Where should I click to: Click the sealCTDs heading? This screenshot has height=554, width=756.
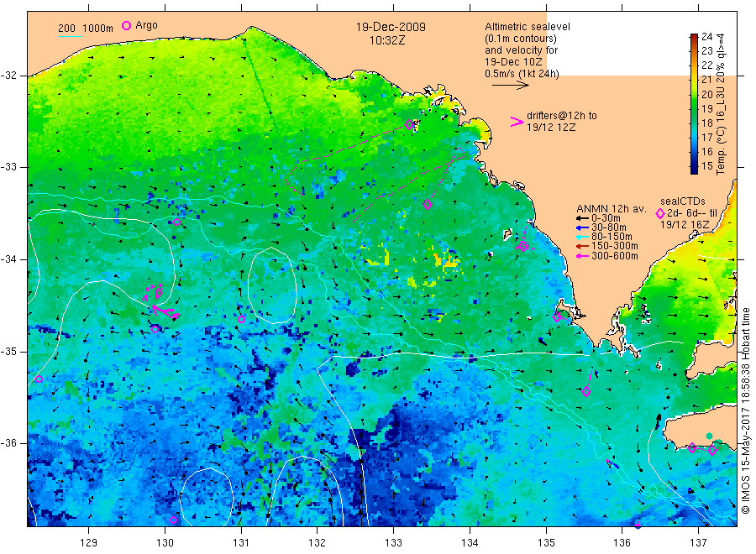683,201
